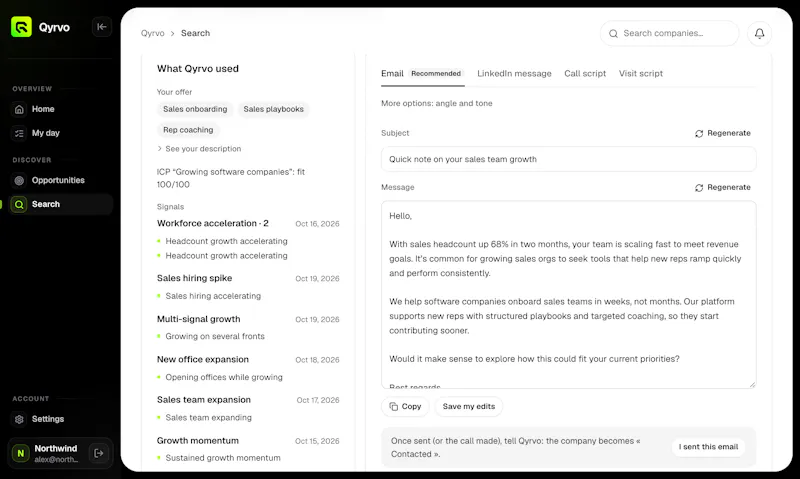Go to My day checklist icon
Image resolution: width=800 pixels, height=479 pixels.
click(19, 133)
